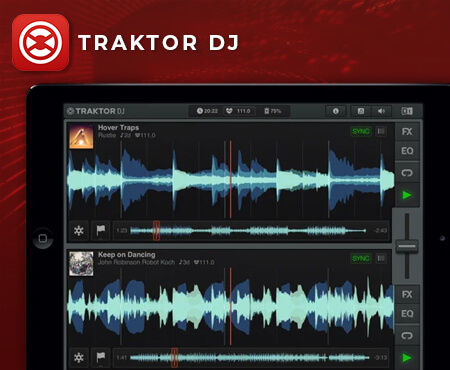The height and width of the screenshot is (370, 450).
Task: Click the battery 75% indicator
Action: tap(273, 111)
